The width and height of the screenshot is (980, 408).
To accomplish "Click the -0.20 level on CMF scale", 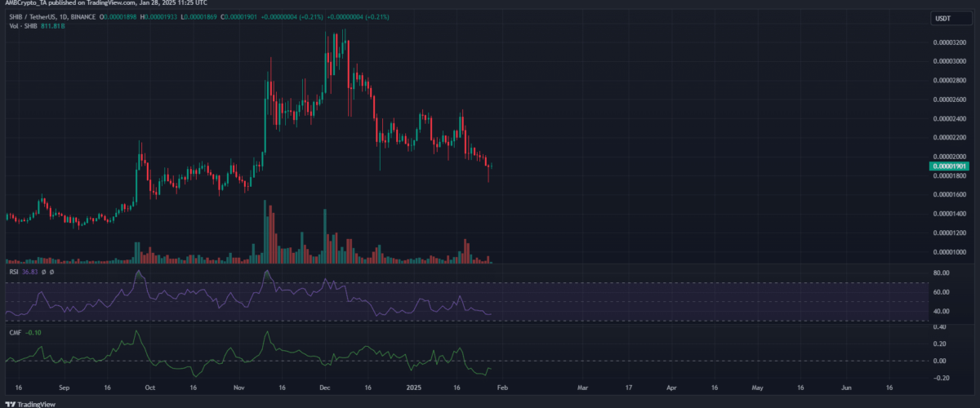I will [x=940, y=378].
